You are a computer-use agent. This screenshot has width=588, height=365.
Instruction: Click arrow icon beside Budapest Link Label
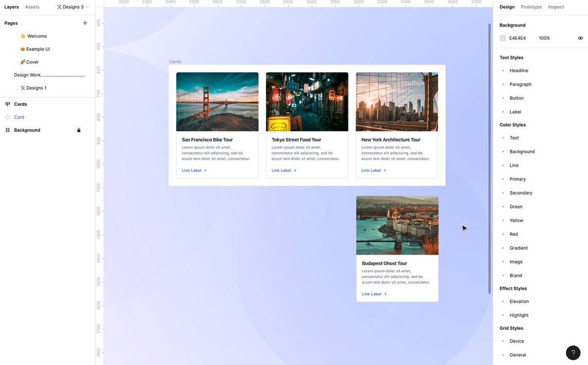tap(385, 294)
